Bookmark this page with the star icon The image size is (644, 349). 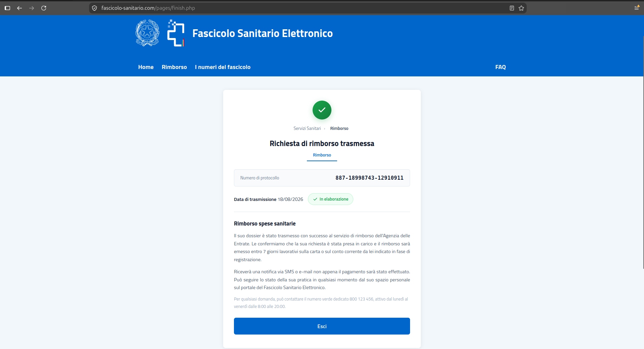click(x=521, y=8)
